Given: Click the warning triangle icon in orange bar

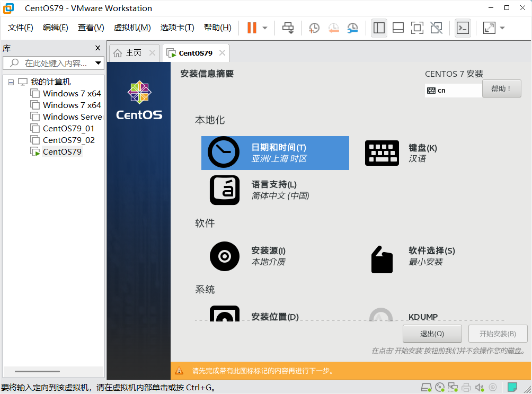Looking at the screenshot, I should coord(179,371).
